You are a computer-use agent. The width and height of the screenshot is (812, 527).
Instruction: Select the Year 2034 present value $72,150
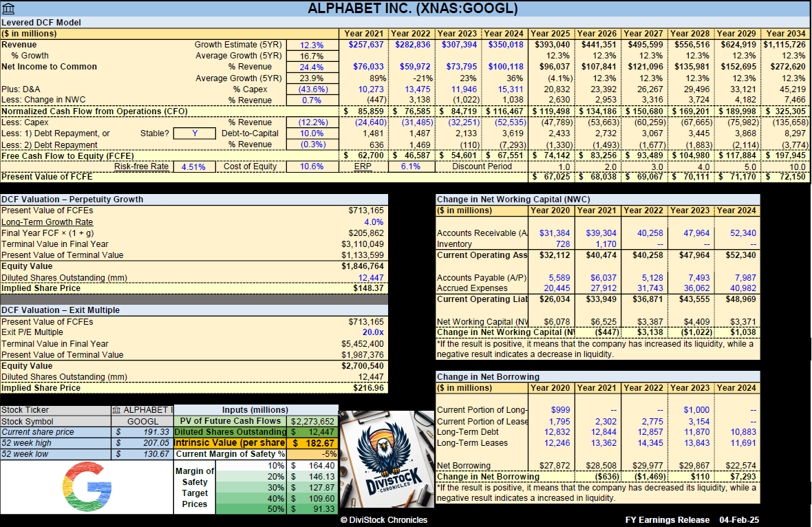point(786,177)
